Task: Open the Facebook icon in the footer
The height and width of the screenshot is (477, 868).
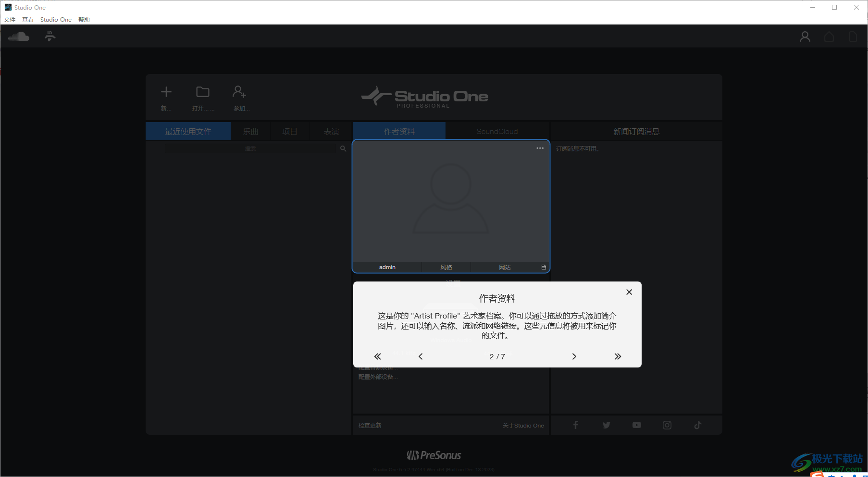Action: coord(575,425)
